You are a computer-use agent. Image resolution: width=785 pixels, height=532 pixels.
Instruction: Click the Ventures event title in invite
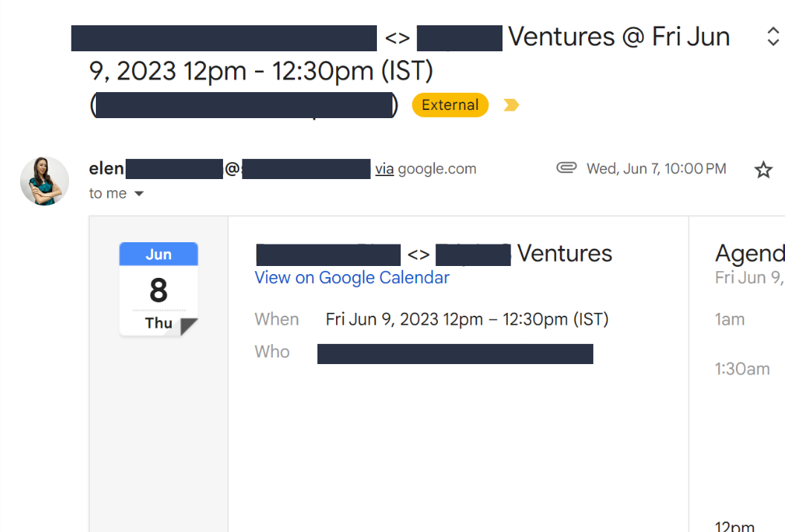point(564,254)
